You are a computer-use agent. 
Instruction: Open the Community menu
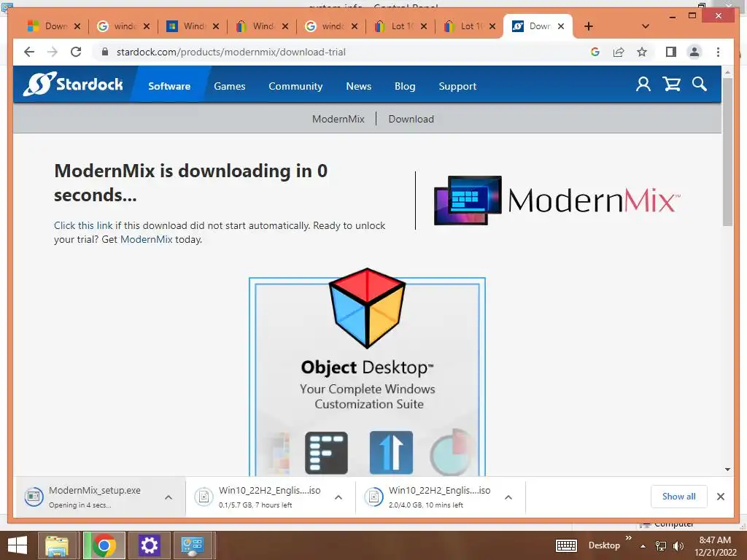(x=295, y=86)
